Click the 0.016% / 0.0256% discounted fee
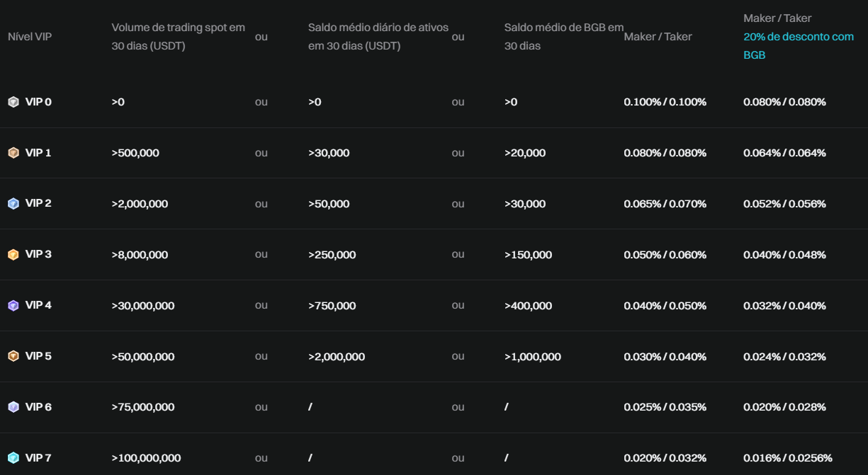The width and height of the screenshot is (868, 475). [787, 458]
